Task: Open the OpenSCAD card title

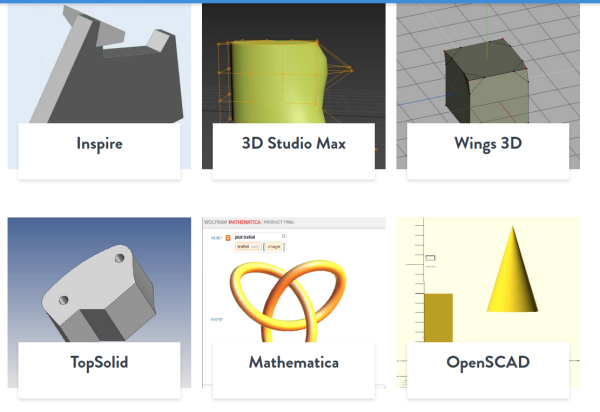Action: click(x=487, y=362)
